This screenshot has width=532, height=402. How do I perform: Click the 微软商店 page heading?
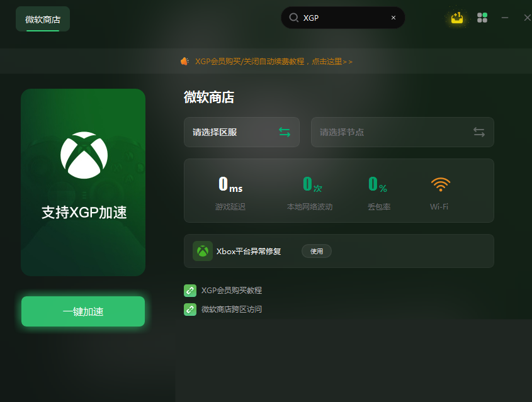click(x=209, y=98)
